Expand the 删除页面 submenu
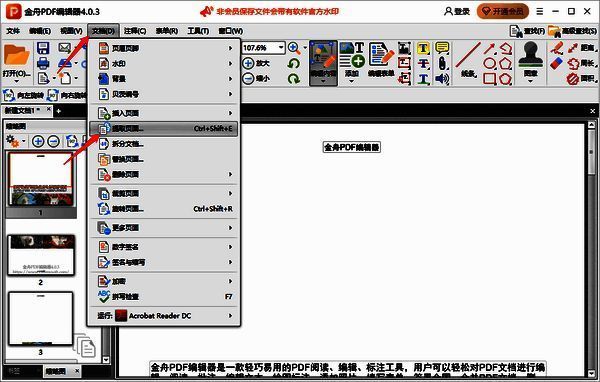The image size is (600, 382). click(x=163, y=175)
